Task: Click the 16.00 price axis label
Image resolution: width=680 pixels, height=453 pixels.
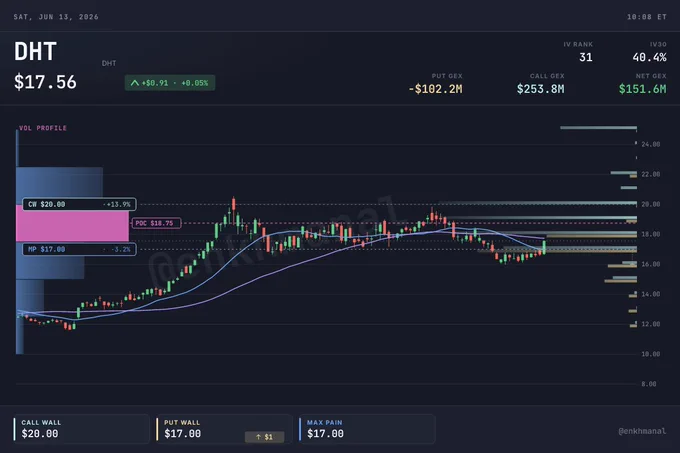Action: pyautogui.click(x=651, y=264)
